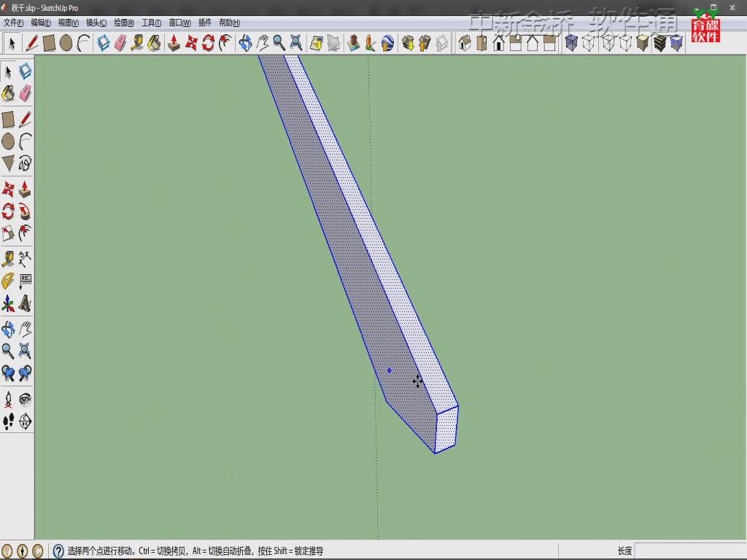This screenshot has height=560, width=747.
Task: Switch to the Top standard view
Action: 481,43
